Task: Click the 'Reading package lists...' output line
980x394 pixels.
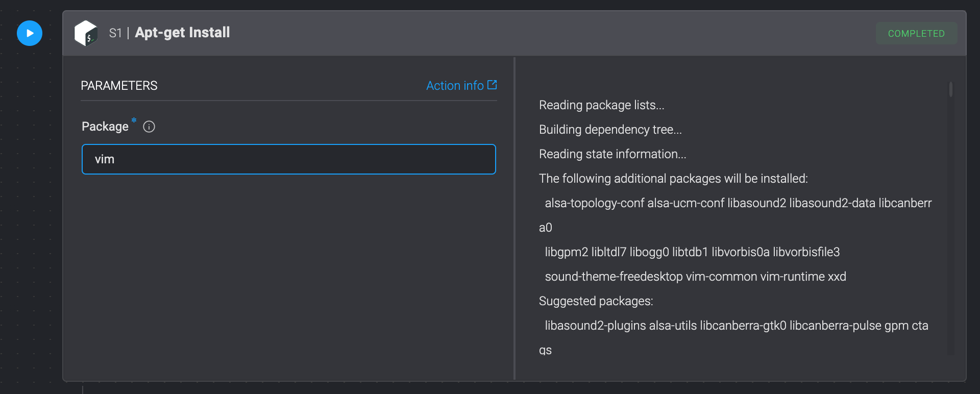Action: click(x=602, y=105)
